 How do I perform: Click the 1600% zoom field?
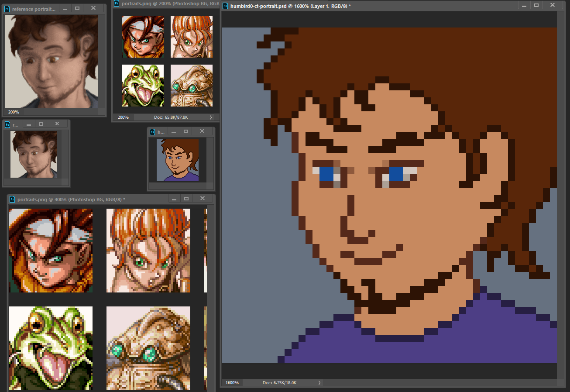point(232,383)
